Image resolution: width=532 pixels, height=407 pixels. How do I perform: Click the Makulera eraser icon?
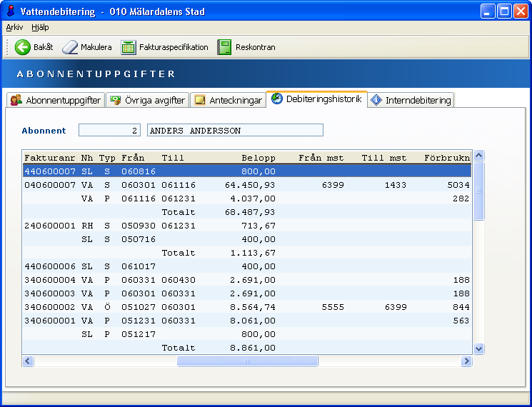pos(70,47)
